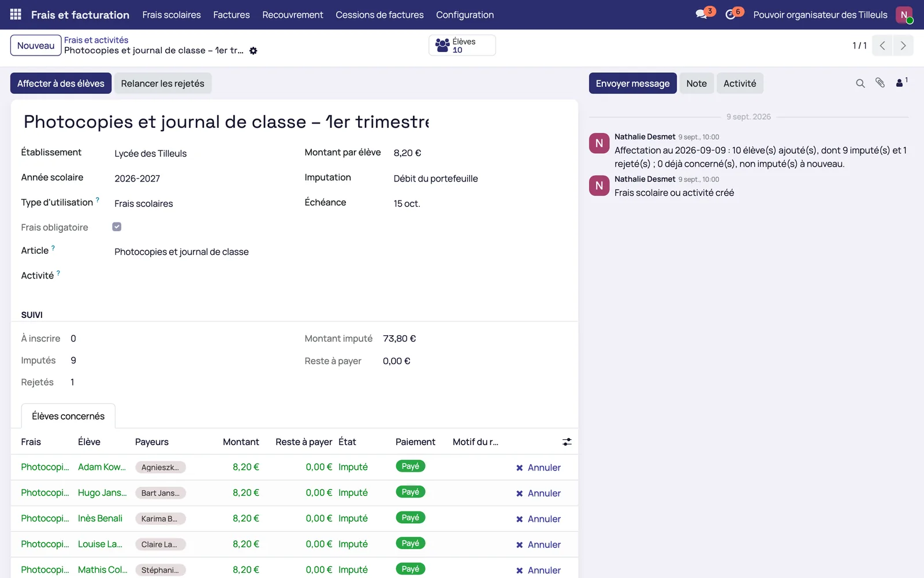
Task: Click the empty Activité field
Action: coord(199,276)
